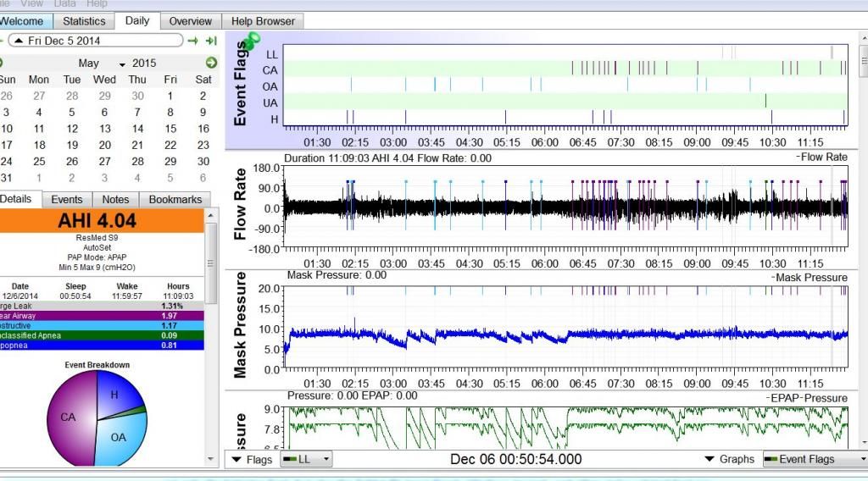Open the month dropdown next to May
The image size is (868, 481).
pyautogui.click(x=122, y=64)
